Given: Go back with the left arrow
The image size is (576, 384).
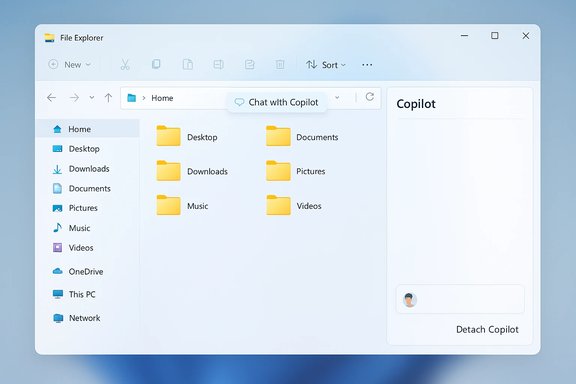Looking at the screenshot, I should (x=51, y=98).
